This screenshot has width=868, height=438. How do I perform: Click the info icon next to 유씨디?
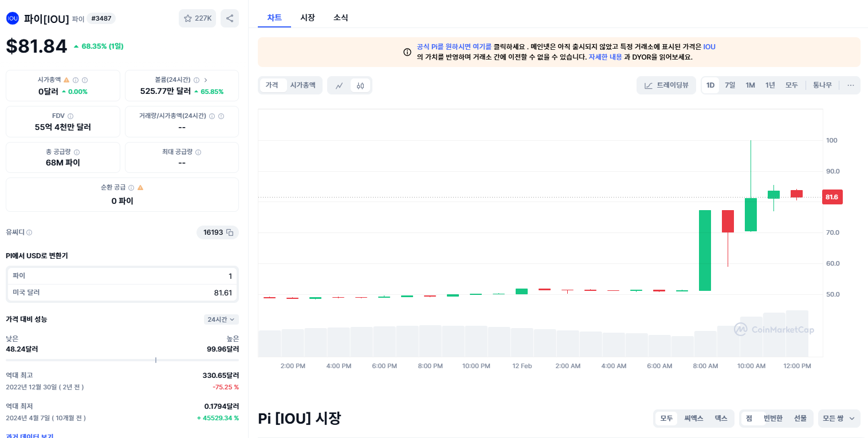(x=29, y=232)
